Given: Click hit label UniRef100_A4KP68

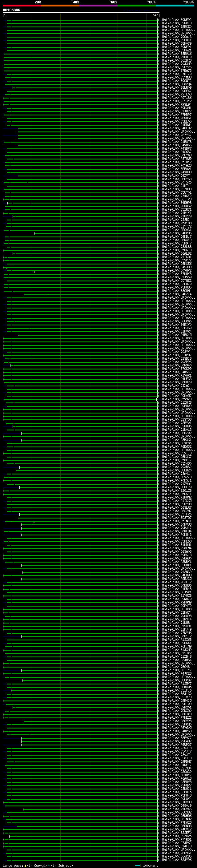Looking at the screenshot, I should 177,731.
